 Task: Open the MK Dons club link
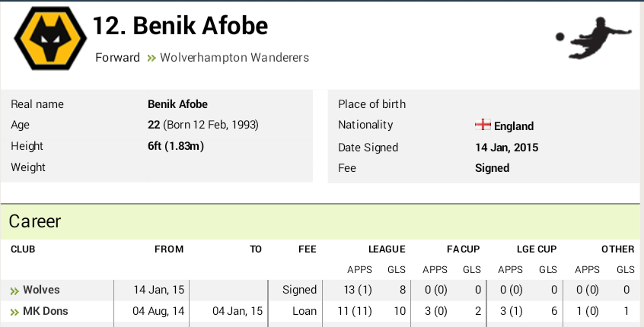pos(45,311)
